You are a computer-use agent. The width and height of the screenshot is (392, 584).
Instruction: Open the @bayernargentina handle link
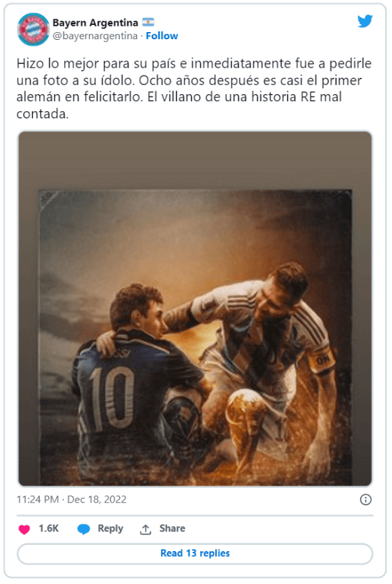click(95, 36)
